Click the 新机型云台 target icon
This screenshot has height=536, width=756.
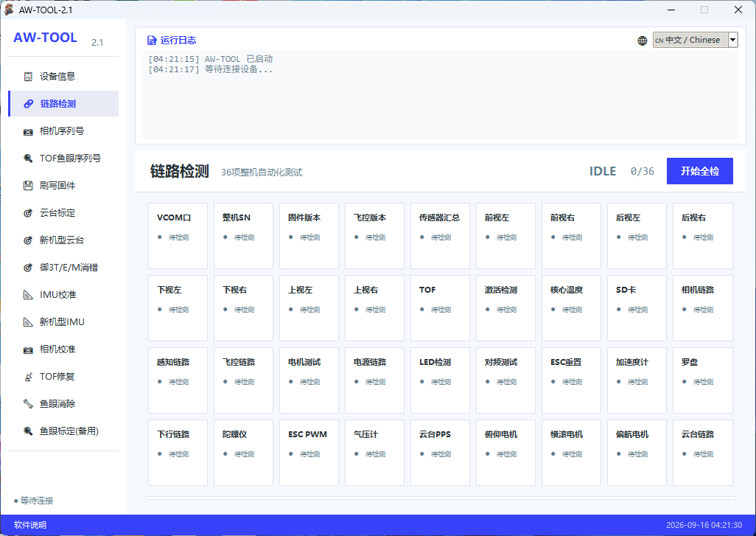(29, 240)
